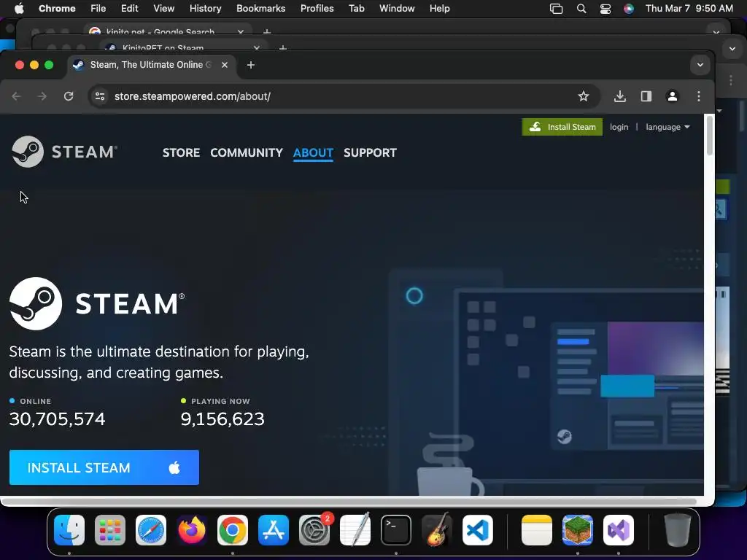Viewport: 747px width, 560px height.
Task: Launch Firefox from the dock
Action: click(x=192, y=530)
